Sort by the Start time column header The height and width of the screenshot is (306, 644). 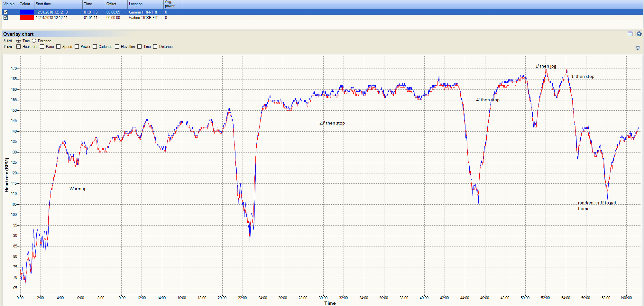point(58,4)
